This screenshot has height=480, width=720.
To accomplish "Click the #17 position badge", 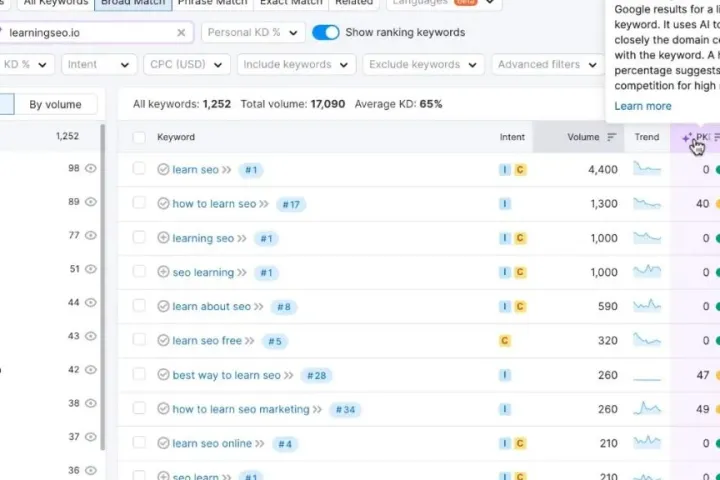I will coord(291,204).
